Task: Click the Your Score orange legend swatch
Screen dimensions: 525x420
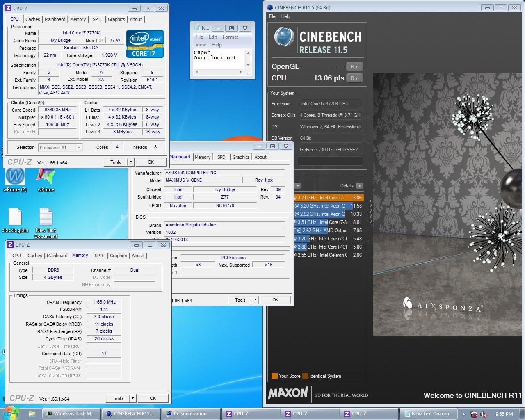Action: (274, 376)
